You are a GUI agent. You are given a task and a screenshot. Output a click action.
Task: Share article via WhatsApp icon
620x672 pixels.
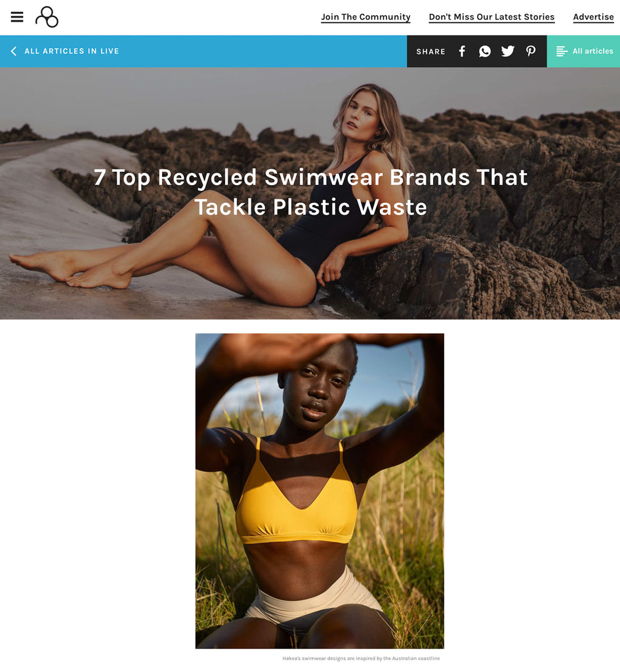pos(485,51)
